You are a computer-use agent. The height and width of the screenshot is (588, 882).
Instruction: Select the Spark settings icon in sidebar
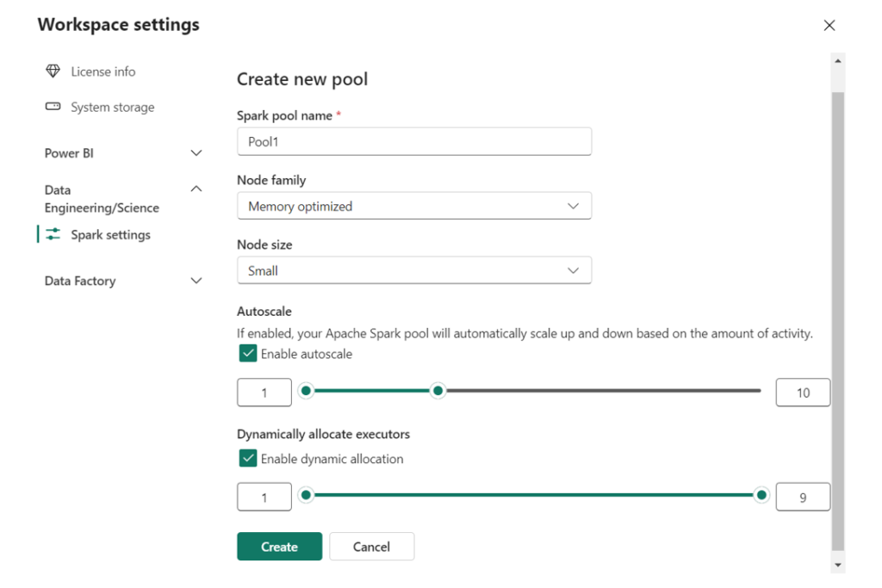tap(53, 234)
